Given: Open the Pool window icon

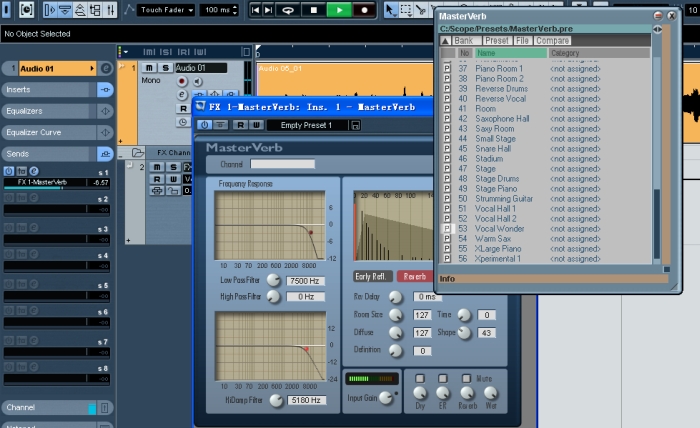Looking at the screenshot, I should 95,10.
